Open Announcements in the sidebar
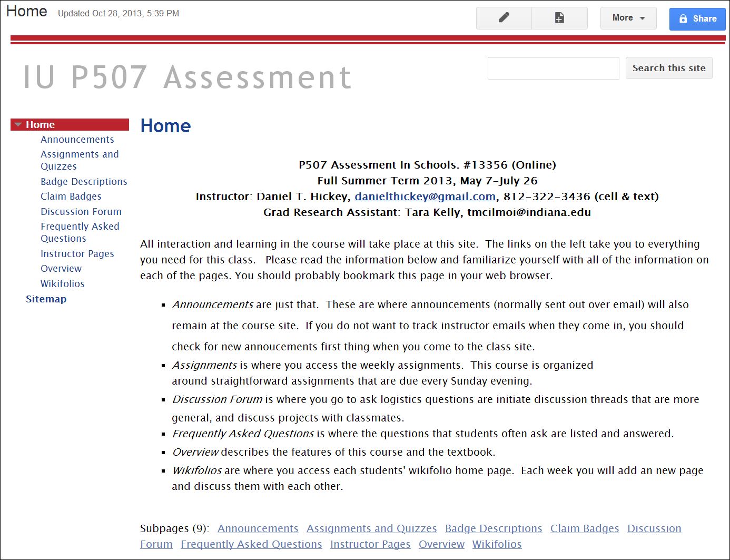730x560 pixels. pos(77,140)
